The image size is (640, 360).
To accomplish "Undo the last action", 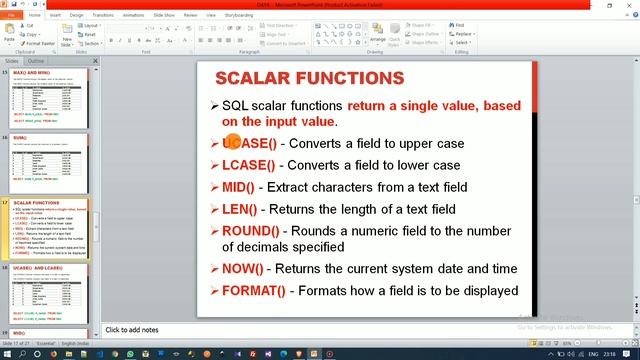I will [23, 4].
